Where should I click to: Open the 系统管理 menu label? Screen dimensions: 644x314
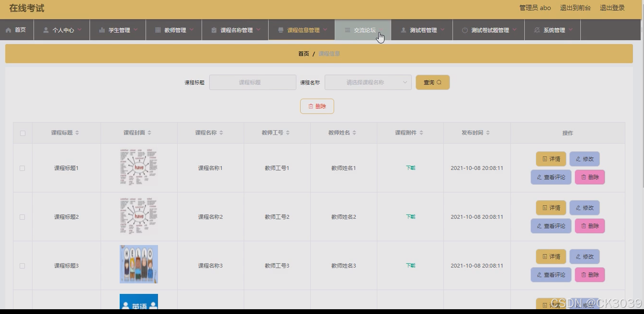click(554, 30)
